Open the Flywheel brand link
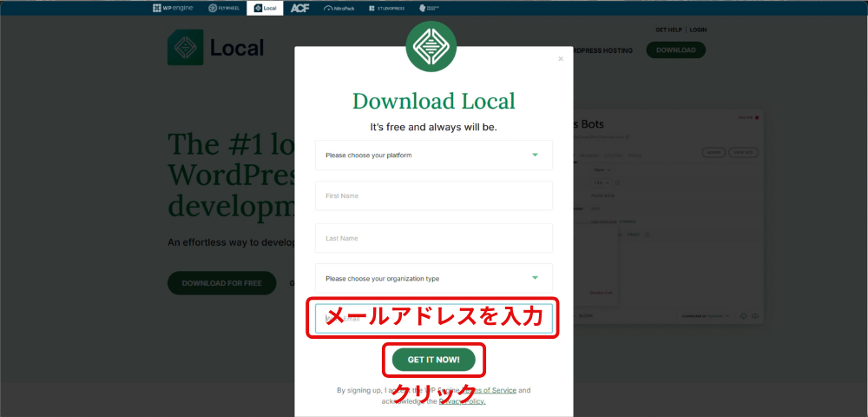The height and width of the screenshot is (417, 868). [225, 8]
